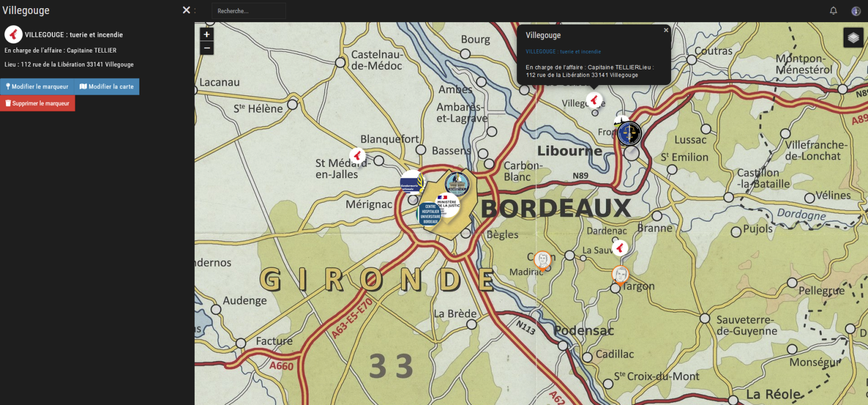Click Modifier le marqueur button

37,87
